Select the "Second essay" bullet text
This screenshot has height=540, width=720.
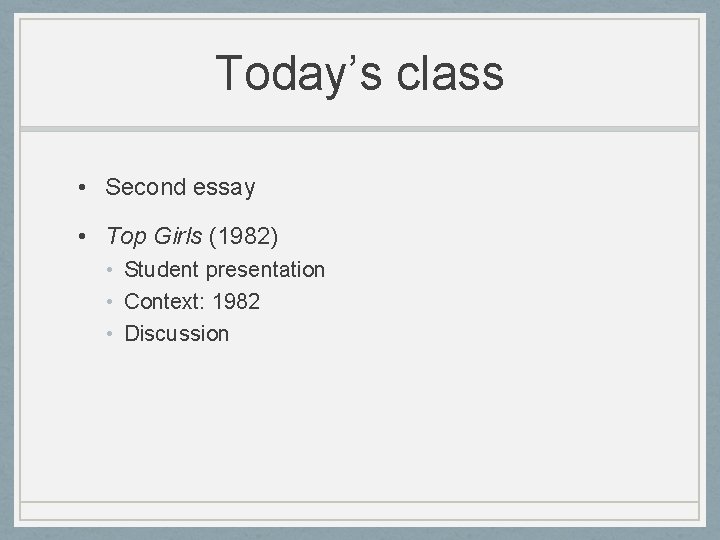(x=180, y=187)
